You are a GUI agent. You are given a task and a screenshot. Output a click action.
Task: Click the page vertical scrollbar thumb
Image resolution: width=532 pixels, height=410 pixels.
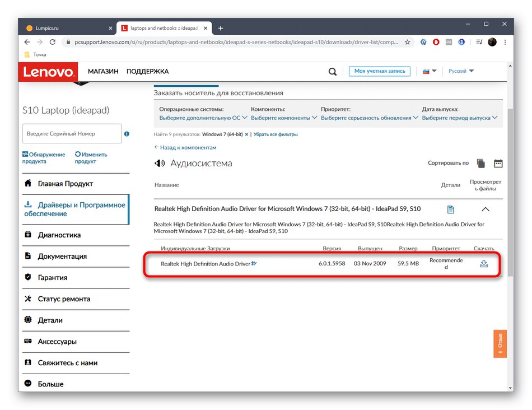coord(510,192)
